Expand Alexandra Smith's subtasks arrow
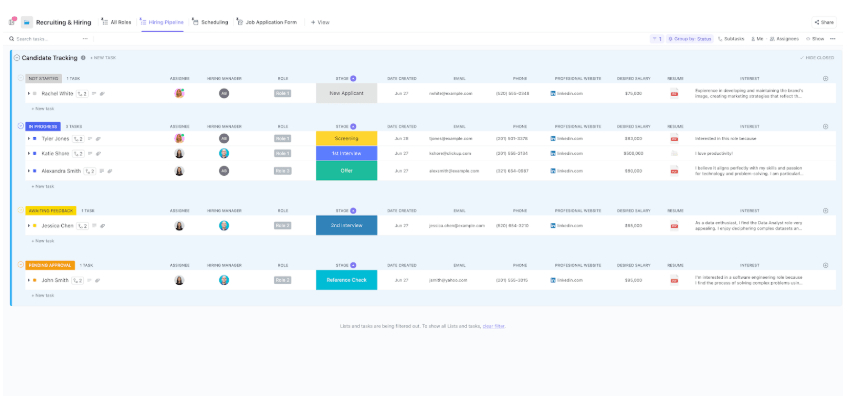 29,171
